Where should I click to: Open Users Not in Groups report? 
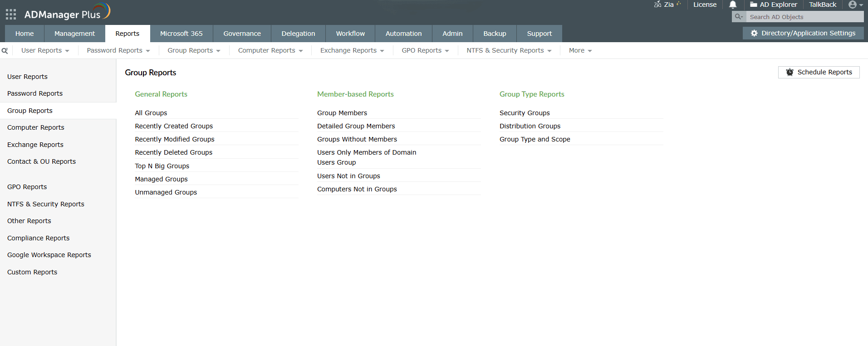click(x=348, y=176)
